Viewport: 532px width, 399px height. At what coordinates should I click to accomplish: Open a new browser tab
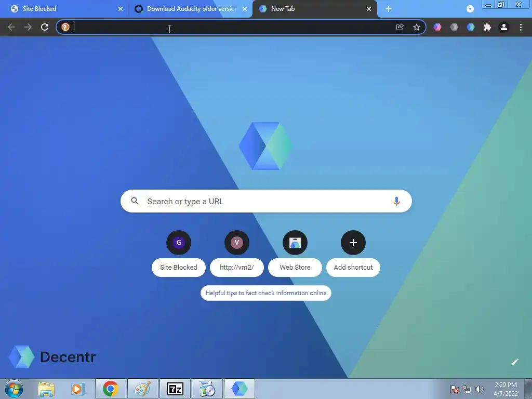pos(389,9)
